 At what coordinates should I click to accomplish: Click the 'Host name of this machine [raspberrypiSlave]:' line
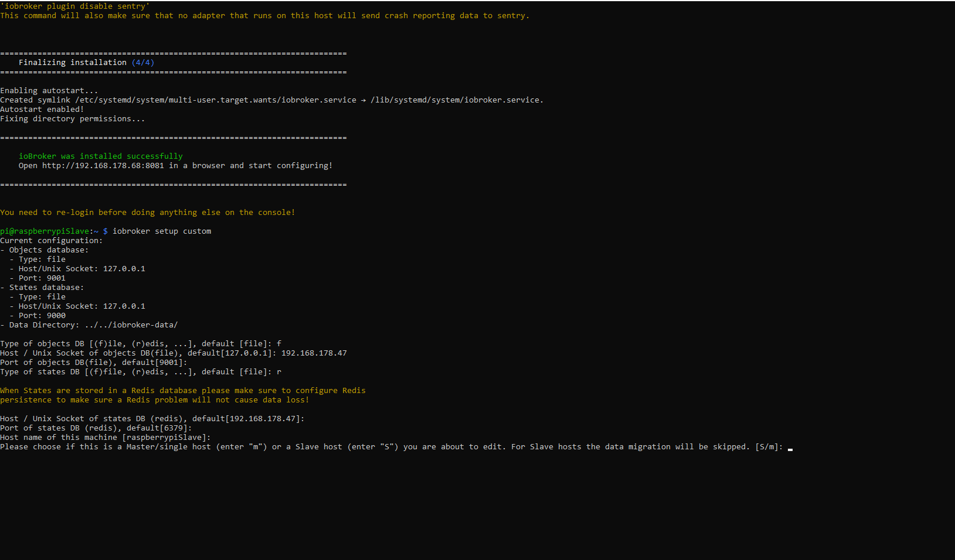click(x=106, y=438)
